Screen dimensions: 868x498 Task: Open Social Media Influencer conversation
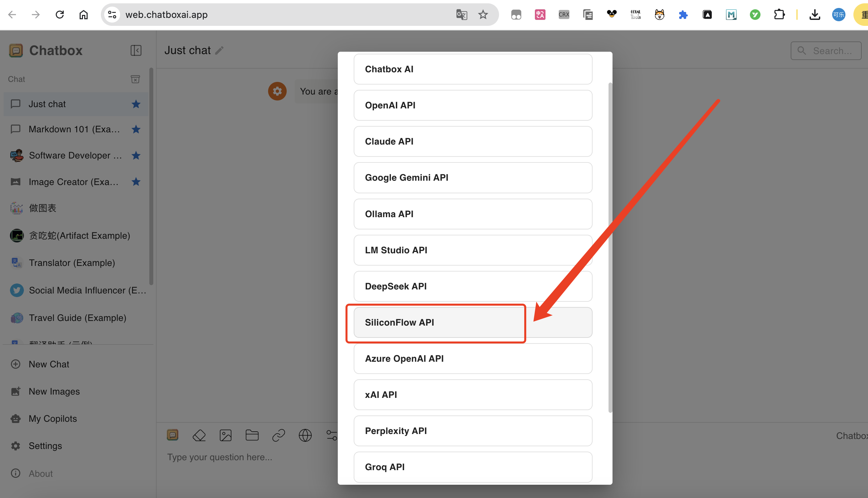(76, 290)
